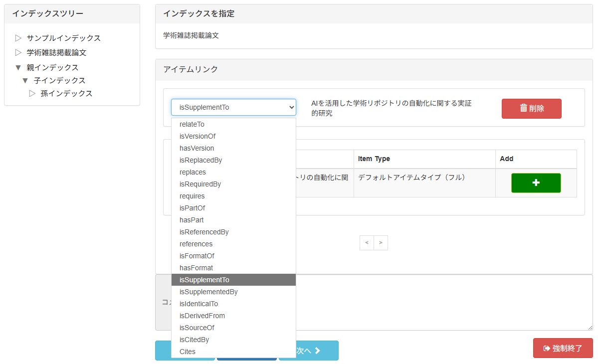The height and width of the screenshot is (364, 598).
Task: Collapse the 親インデックス tree node
Action: pyautogui.click(x=18, y=67)
